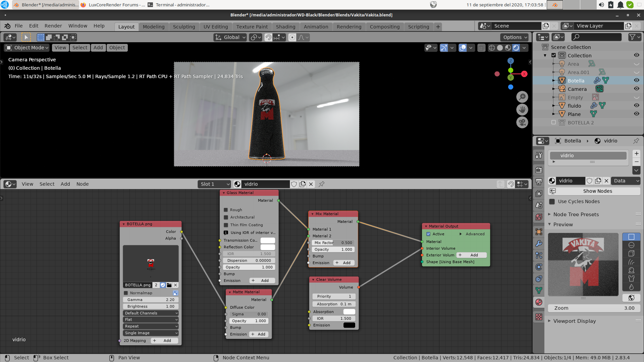Open the Material properties tab icon
644x362 pixels.
pyautogui.click(x=539, y=302)
